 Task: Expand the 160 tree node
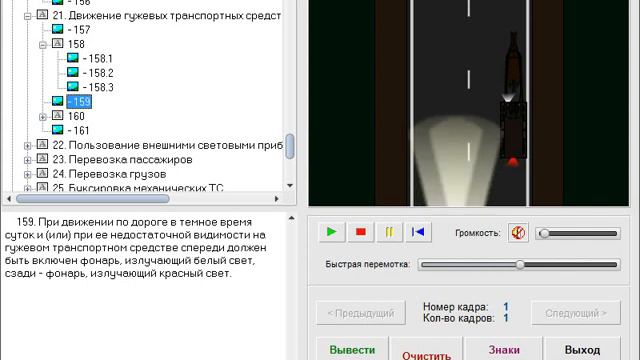tap(42, 117)
